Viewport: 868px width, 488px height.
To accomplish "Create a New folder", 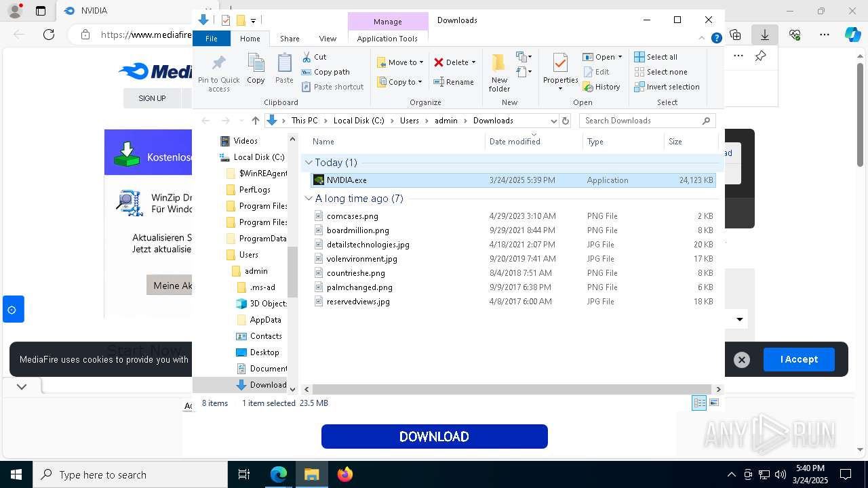I will coord(499,73).
